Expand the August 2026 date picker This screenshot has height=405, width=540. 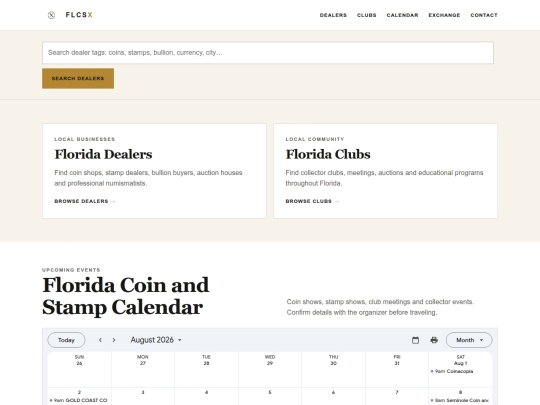(x=156, y=340)
